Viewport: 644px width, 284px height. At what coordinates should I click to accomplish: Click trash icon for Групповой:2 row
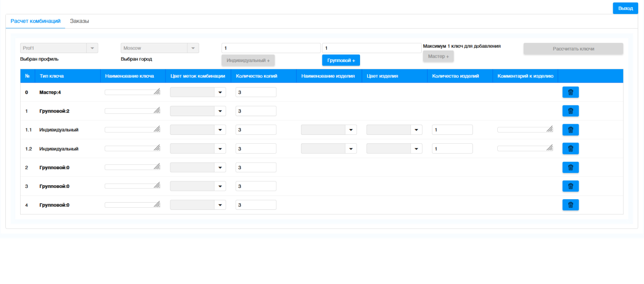coord(570,111)
